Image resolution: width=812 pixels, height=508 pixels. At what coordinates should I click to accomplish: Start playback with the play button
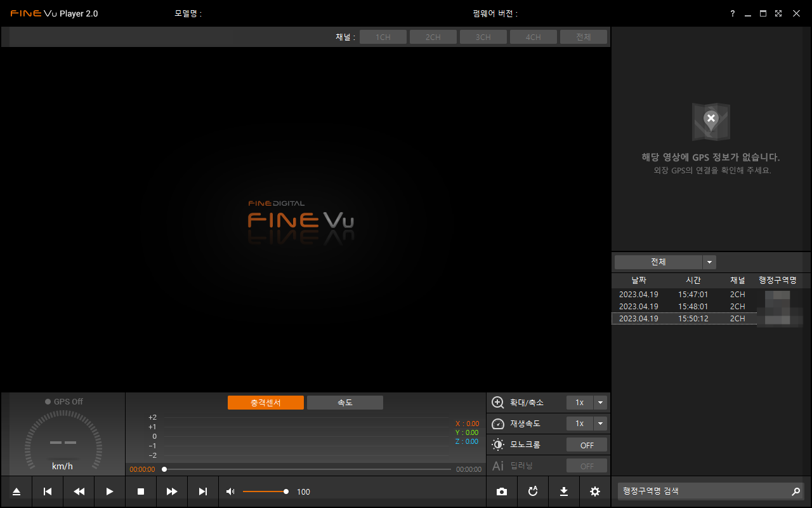point(110,491)
